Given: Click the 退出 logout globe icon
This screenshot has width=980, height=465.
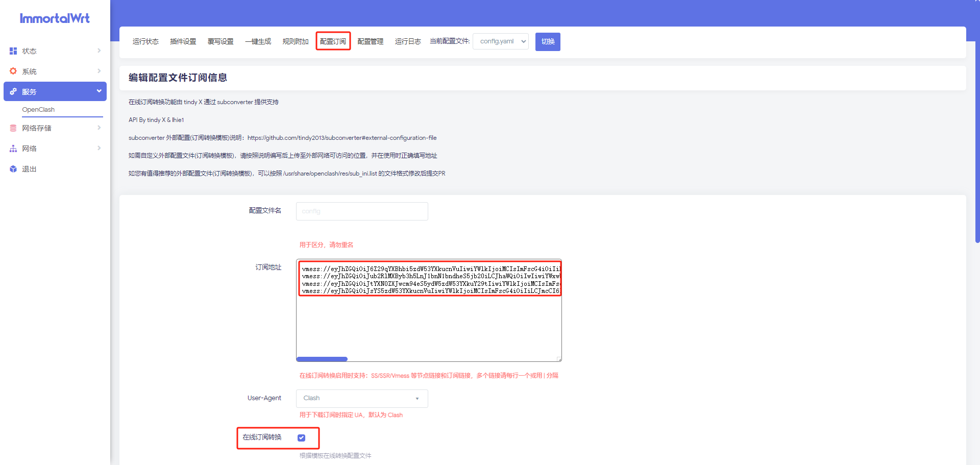Looking at the screenshot, I should 13,168.
